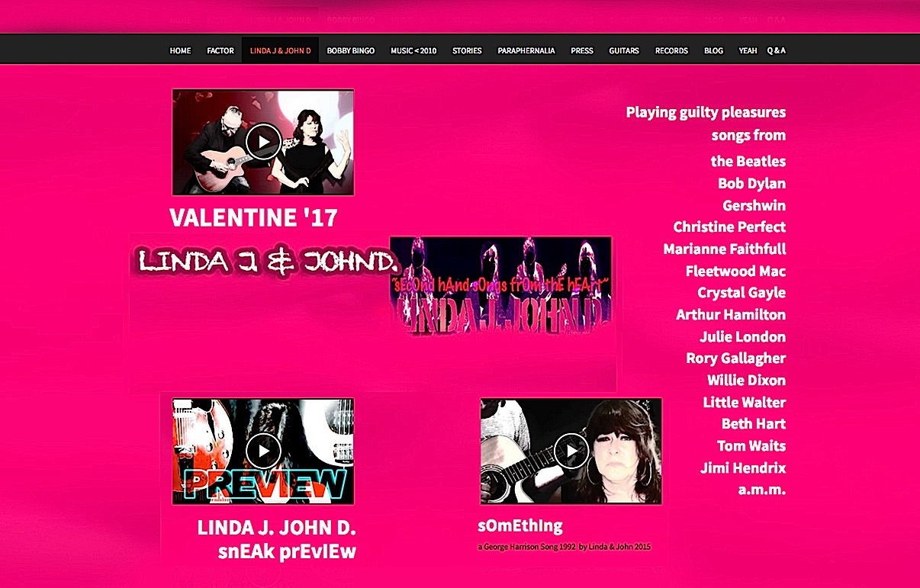Click 'a.m.m.' at the list end
The height and width of the screenshot is (588, 920).
click(762, 489)
